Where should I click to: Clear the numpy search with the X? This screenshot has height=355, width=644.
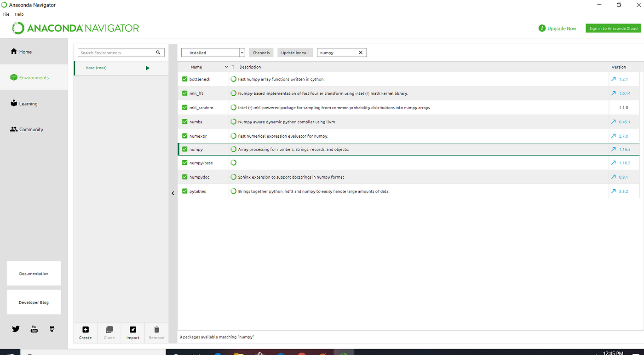(361, 52)
